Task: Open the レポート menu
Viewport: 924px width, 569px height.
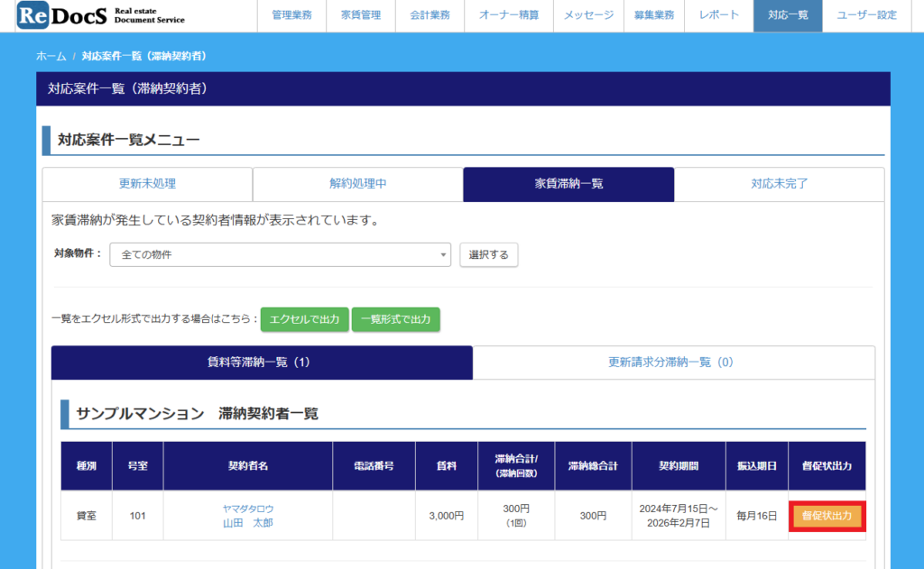Action: [718, 15]
